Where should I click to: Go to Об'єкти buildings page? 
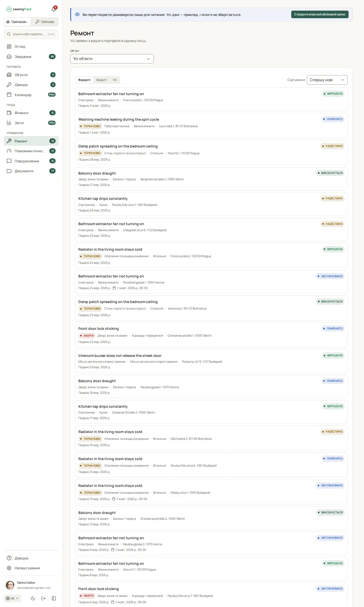[31, 75]
